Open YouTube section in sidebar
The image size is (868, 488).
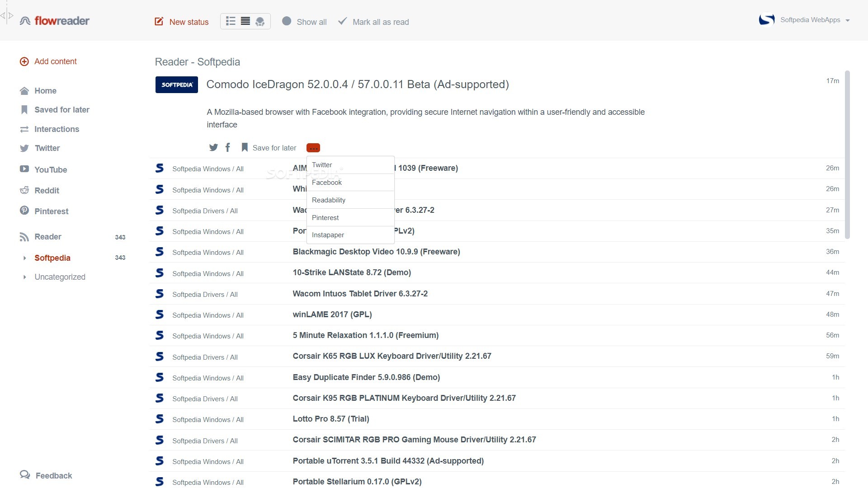tap(51, 169)
